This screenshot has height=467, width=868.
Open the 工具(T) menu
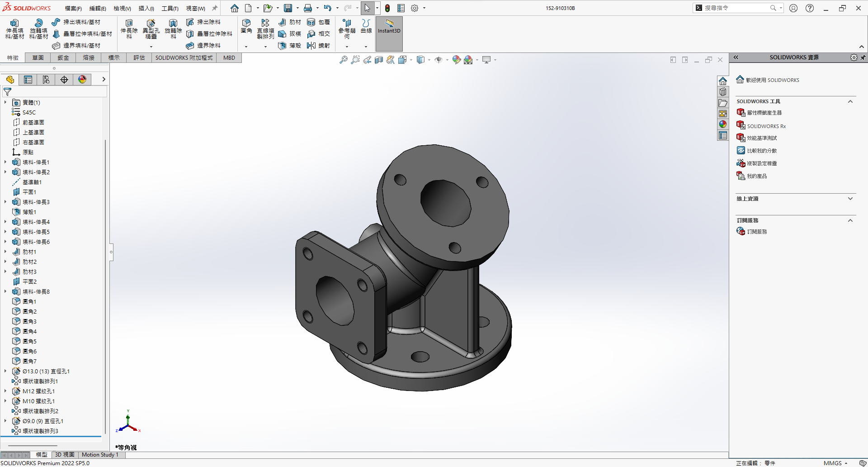170,9
